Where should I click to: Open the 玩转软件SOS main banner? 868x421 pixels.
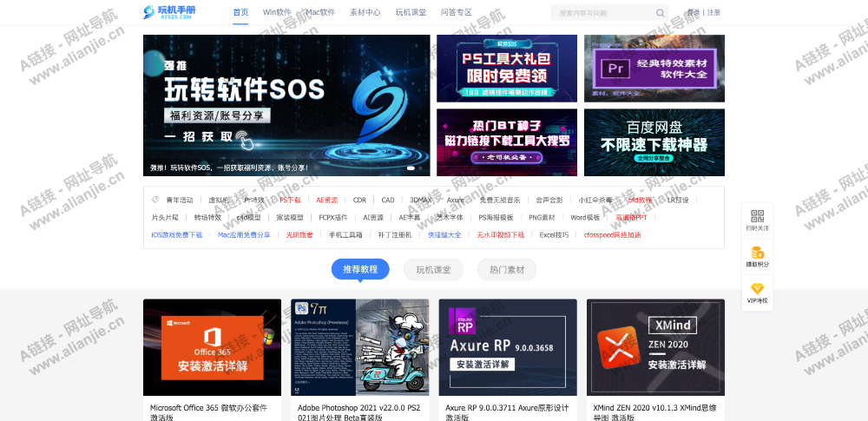(286, 105)
